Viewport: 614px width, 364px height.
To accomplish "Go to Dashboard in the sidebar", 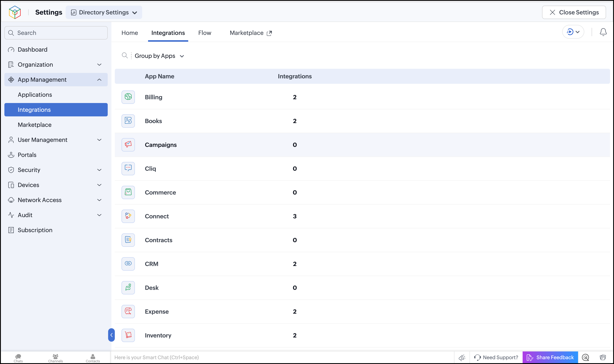I will pos(56,50).
